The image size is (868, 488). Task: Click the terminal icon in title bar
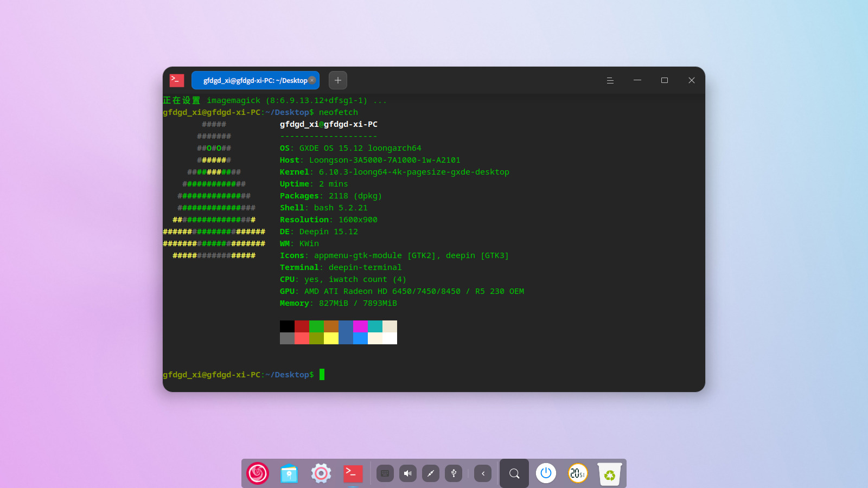tap(177, 80)
